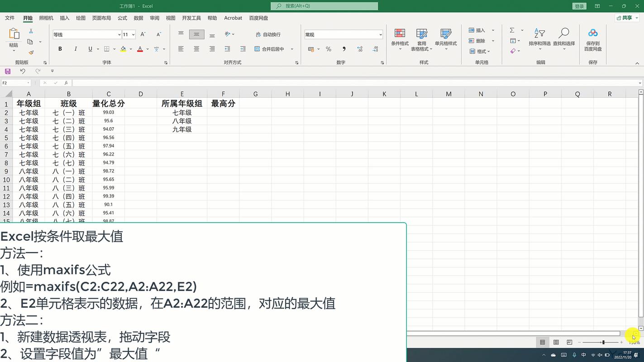Open the number format dropdown (常规)
The image size is (644, 362).
[381, 35]
